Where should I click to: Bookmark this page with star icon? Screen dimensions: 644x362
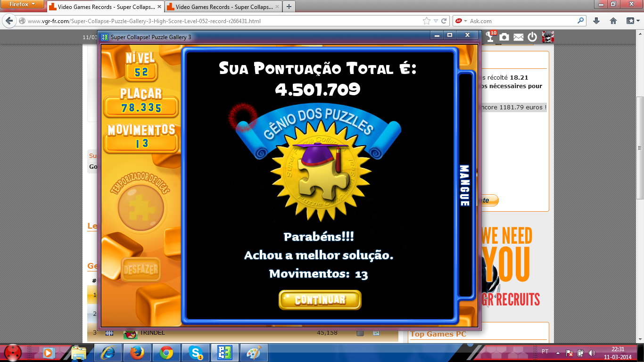[x=427, y=21]
